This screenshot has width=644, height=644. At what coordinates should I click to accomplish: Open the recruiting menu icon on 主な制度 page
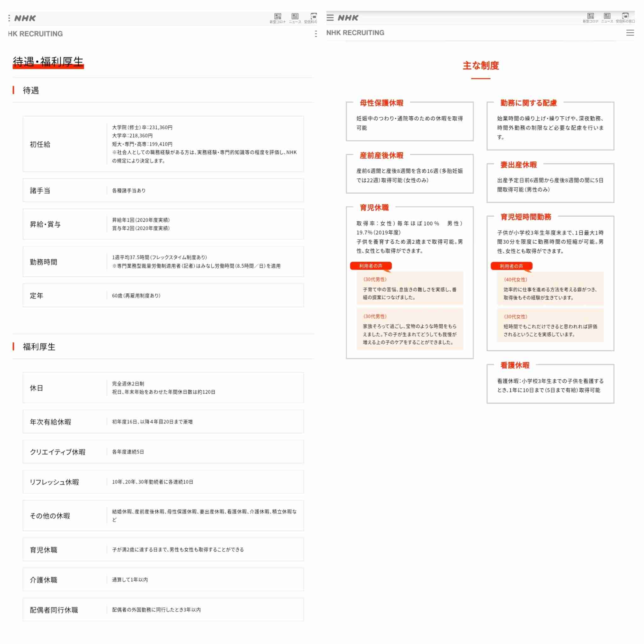point(630,33)
